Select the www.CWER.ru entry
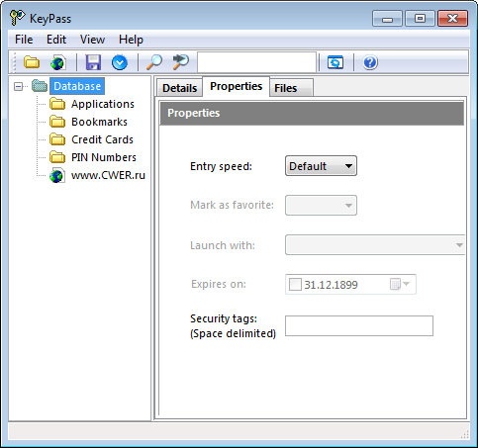Viewport: 478px width, 448px height. coord(108,175)
